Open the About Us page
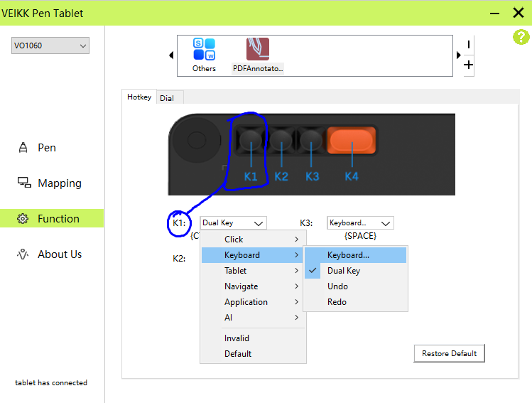 click(x=50, y=254)
